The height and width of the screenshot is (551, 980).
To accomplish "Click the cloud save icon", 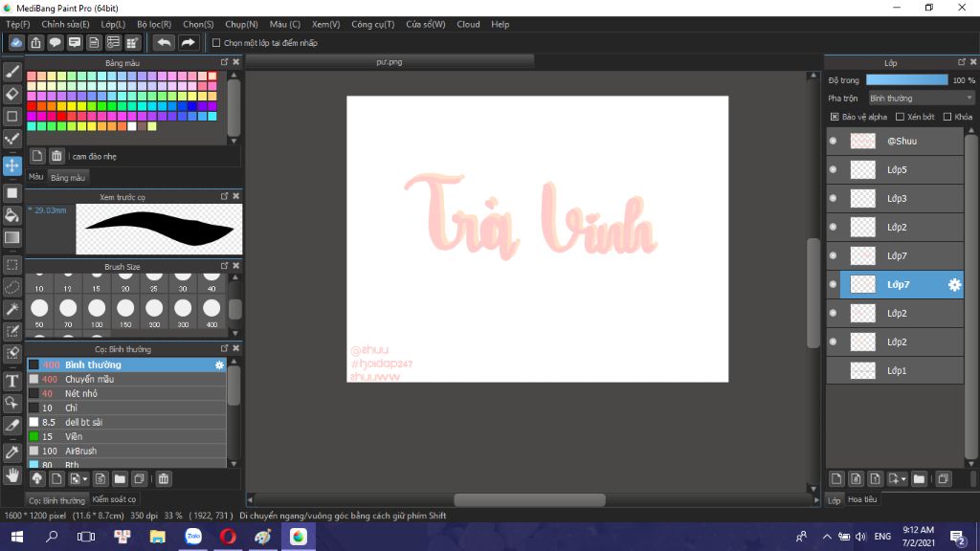I will tap(16, 42).
